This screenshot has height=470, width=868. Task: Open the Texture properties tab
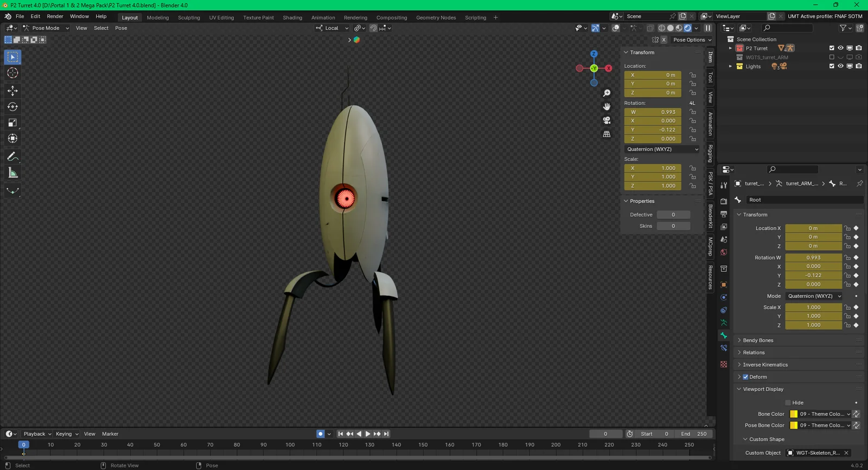[724, 364]
